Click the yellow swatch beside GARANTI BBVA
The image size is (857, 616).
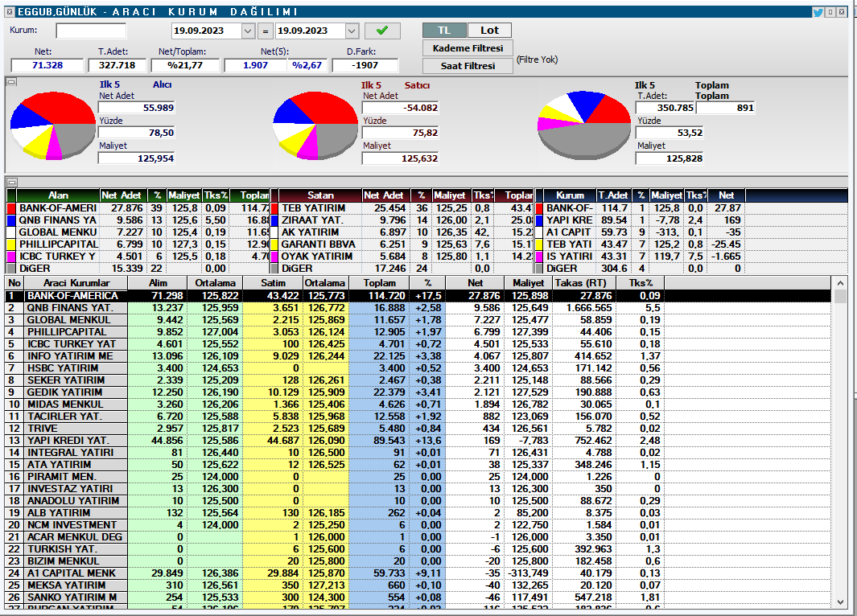tap(274, 244)
